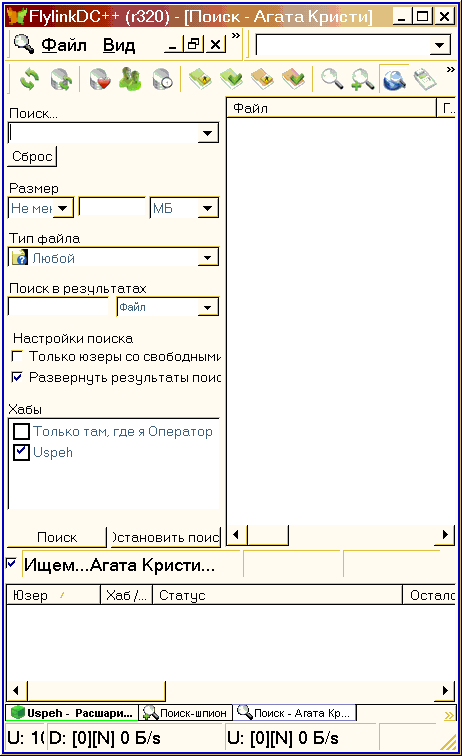
Task: Open Favorite Hubs heart icon
Action: (100, 79)
